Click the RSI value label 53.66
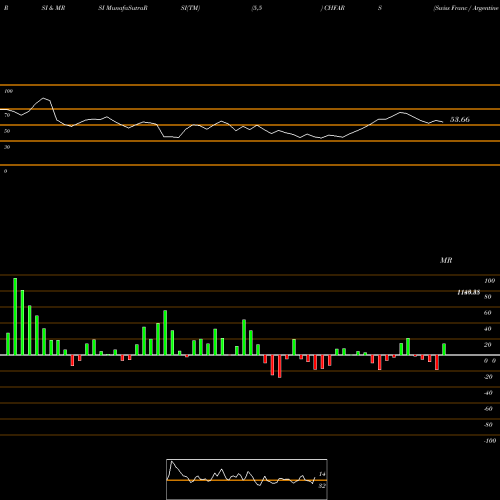The width and height of the screenshot is (500, 500). [x=460, y=119]
